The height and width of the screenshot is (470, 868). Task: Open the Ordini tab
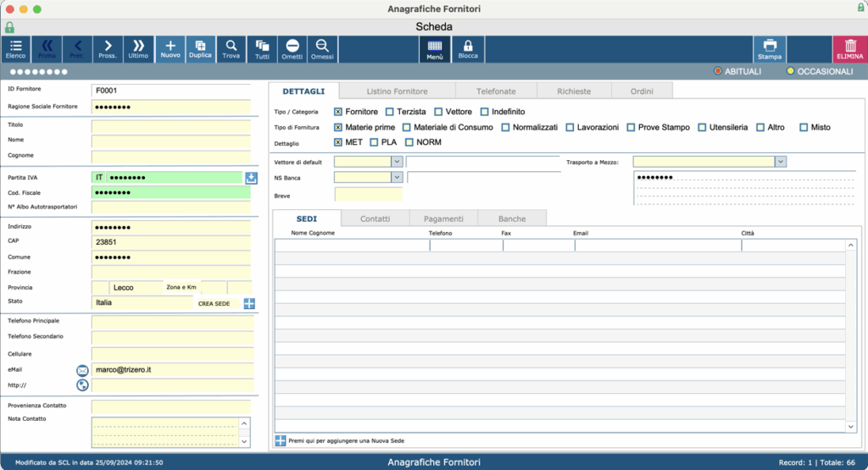click(x=642, y=91)
